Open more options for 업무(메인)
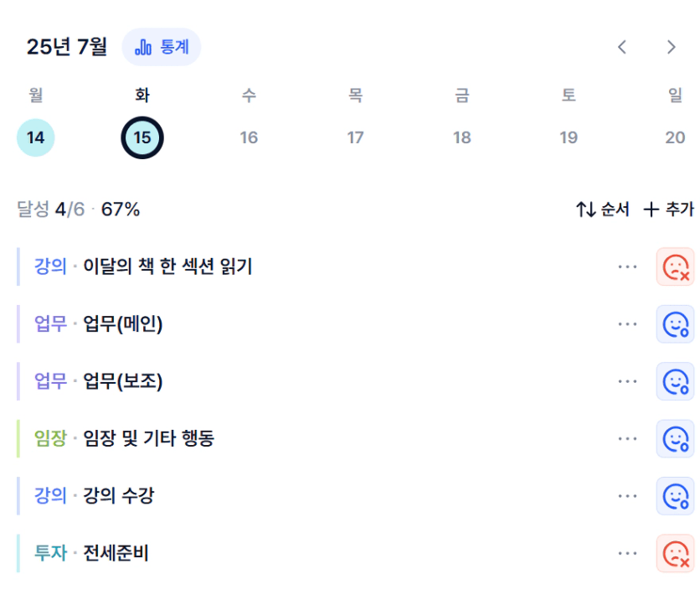The width and height of the screenshot is (700, 605). point(627,324)
